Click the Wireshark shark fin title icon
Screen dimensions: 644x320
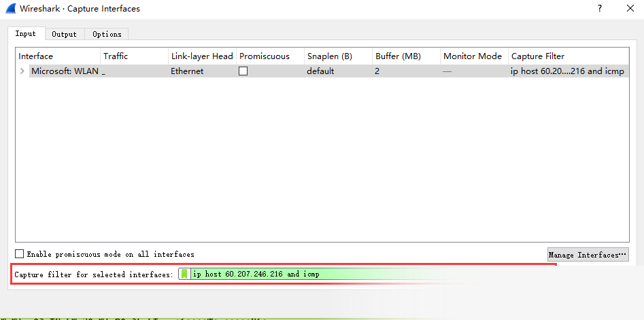point(11,8)
